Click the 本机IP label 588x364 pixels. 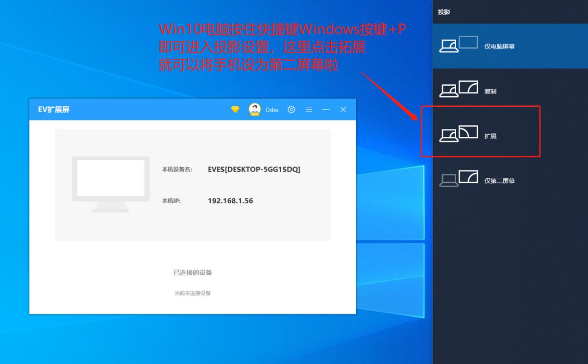171,201
